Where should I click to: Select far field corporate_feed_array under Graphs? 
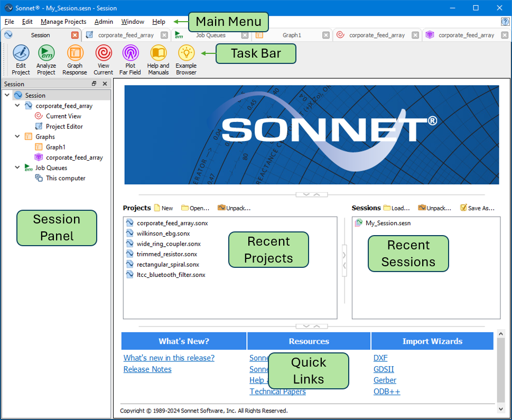pos(74,157)
